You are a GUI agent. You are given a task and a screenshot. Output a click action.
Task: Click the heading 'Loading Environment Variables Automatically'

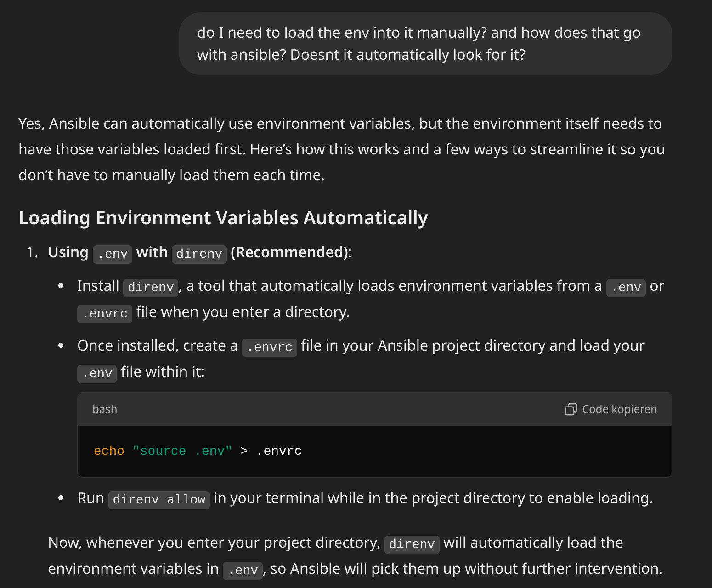[223, 218]
